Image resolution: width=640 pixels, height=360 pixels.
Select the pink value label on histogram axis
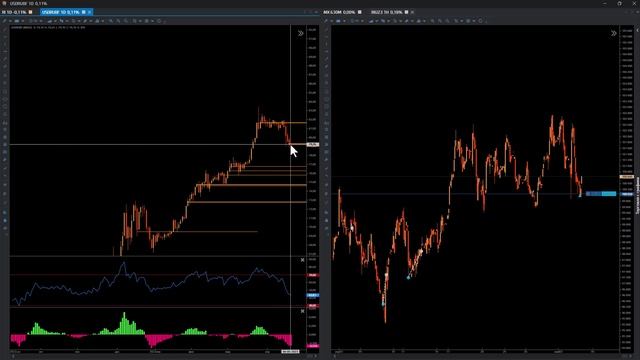tap(313, 346)
